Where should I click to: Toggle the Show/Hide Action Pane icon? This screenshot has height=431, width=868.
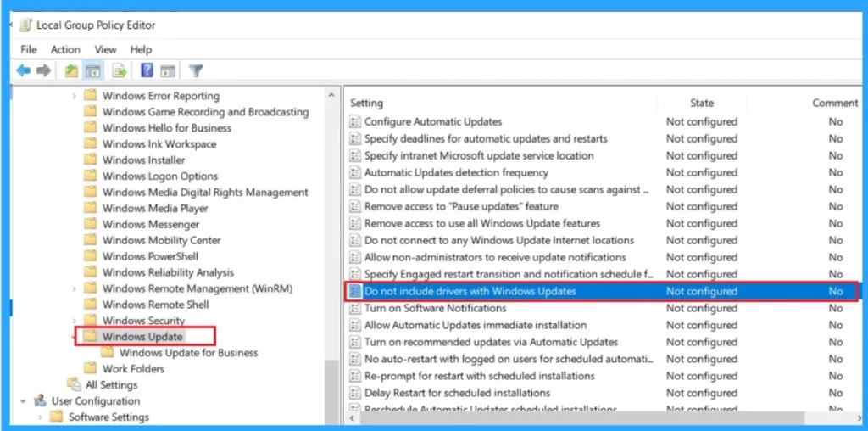[x=168, y=71]
